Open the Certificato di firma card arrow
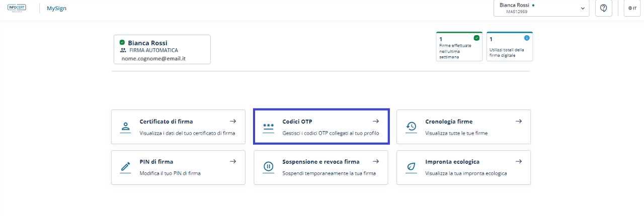 click(x=233, y=121)
